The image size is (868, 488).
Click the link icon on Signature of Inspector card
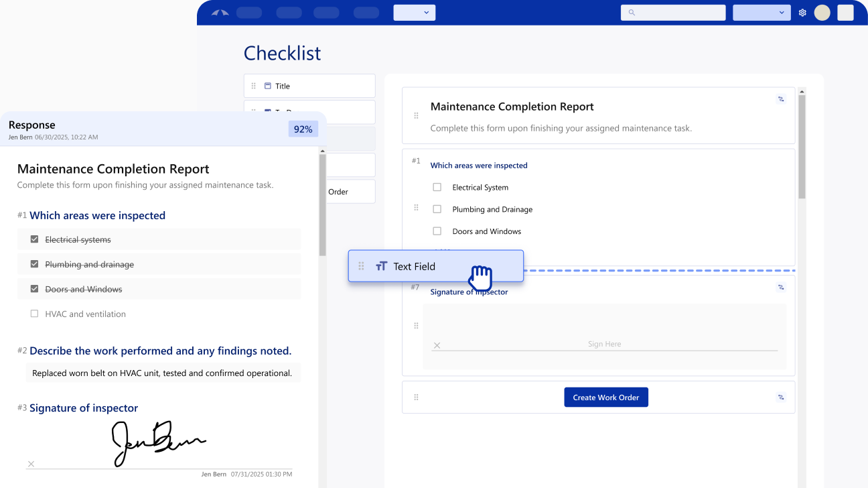coord(780,288)
